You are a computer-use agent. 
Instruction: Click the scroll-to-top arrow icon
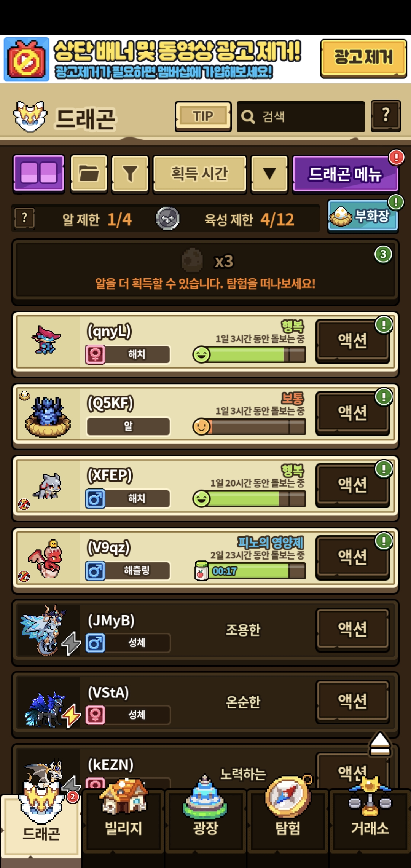pos(380,744)
